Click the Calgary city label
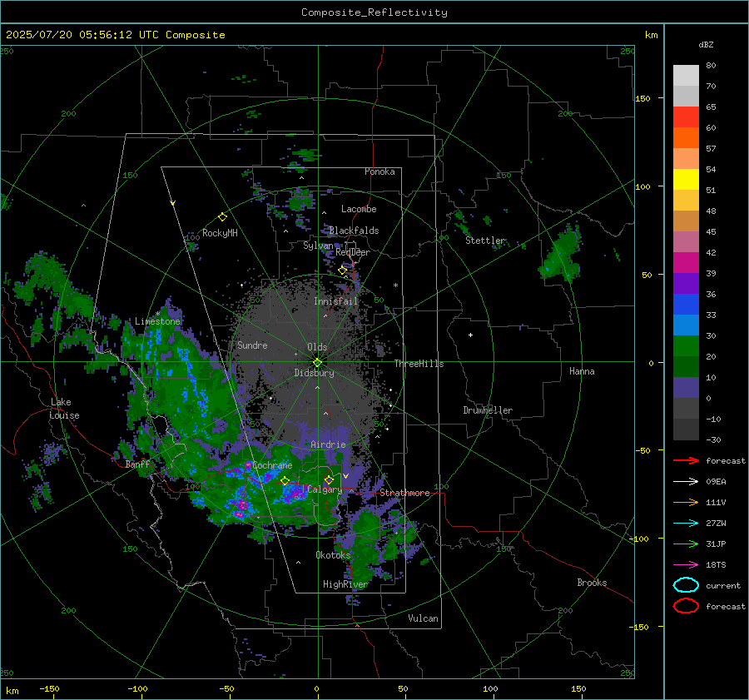Viewport: 749px width, 700px height. (325, 489)
